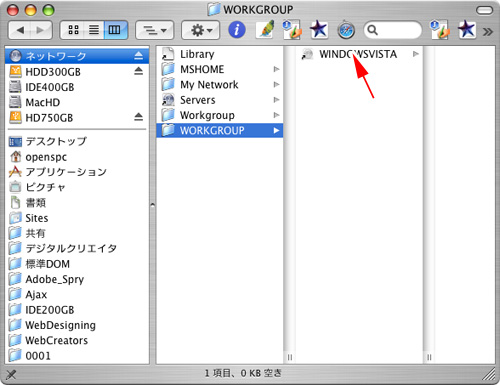Open デジタルクリエイタ folder in sidebar
This screenshot has height=385, width=500.
(77, 249)
